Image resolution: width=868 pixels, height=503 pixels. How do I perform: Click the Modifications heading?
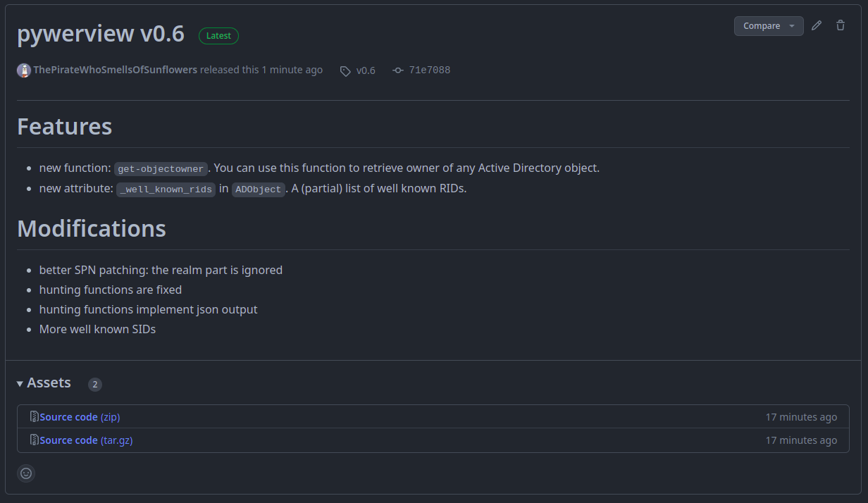click(92, 228)
